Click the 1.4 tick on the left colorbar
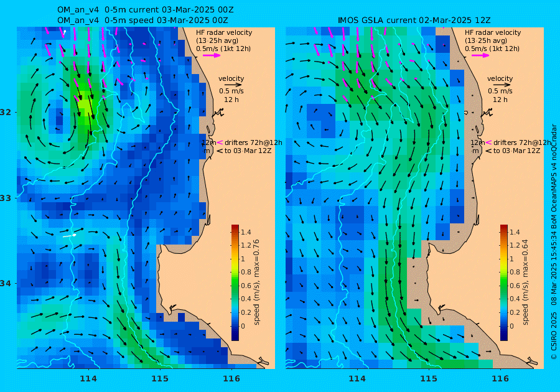560x392 pixels. 246,233
